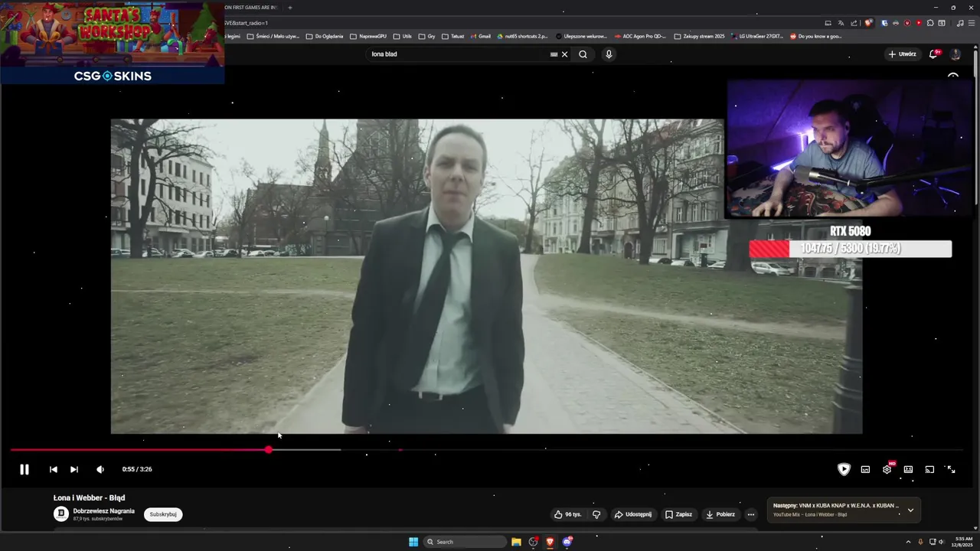Viewport: 980px width, 551px height.
Task: Click the 0:55 / 3:26 time display
Action: 137,469
